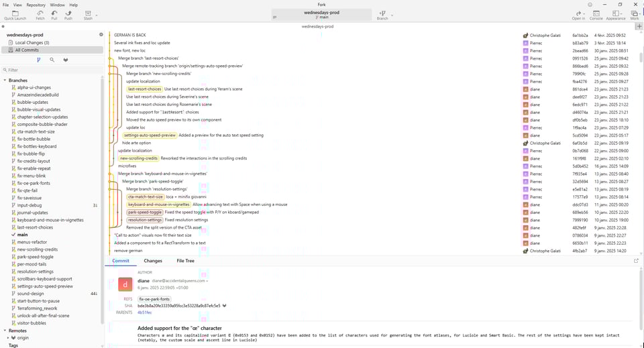Screen dimensions: 644x348
Task: Click the Fetch toolbar icon
Action: click(40, 15)
